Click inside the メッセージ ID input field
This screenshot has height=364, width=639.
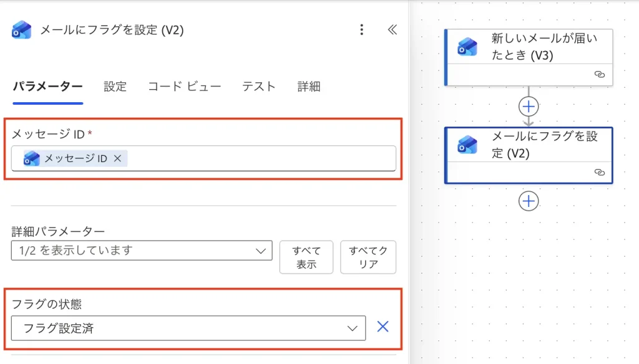(262, 158)
